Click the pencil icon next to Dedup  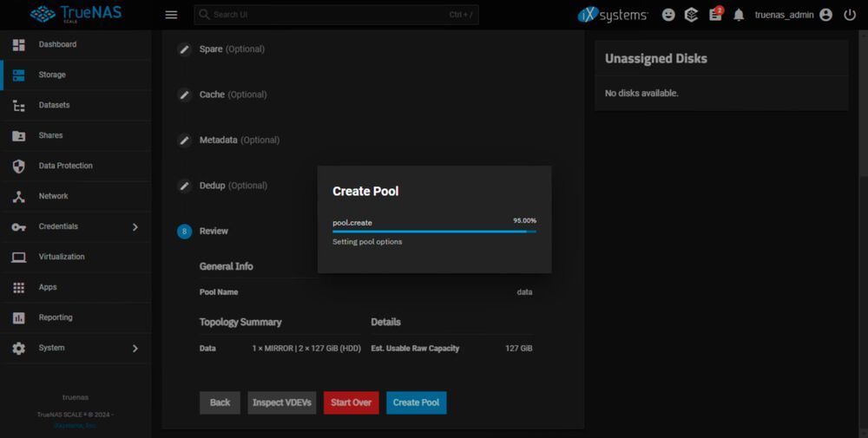[184, 186]
